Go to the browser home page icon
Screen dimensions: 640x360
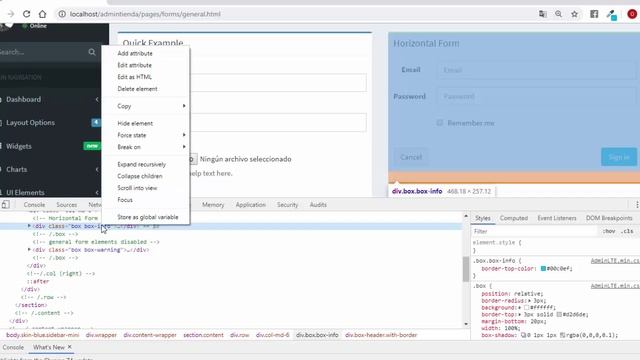click(x=42, y=14)
